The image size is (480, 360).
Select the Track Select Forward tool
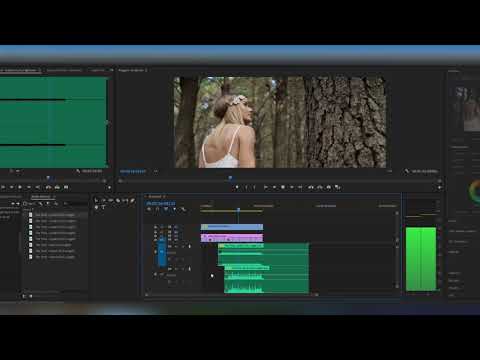tap(104, 200)
